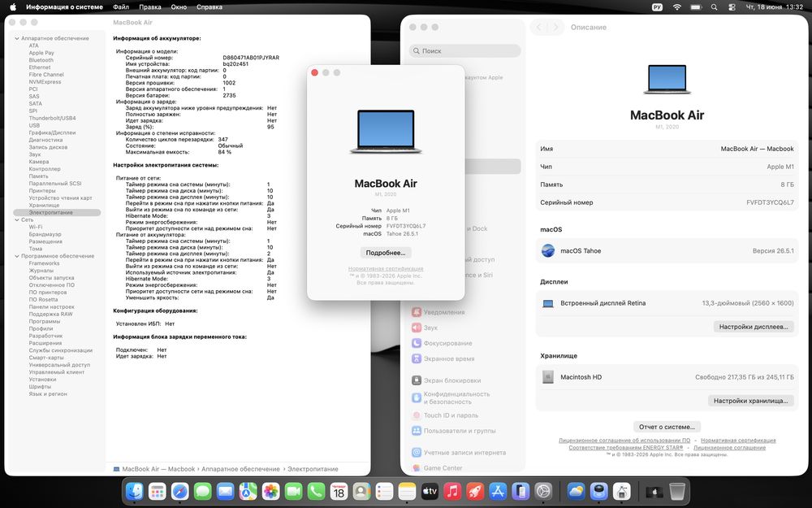
Task: Select Wi-Fi under Сеть tree
Action: click(x=36, y=227)
